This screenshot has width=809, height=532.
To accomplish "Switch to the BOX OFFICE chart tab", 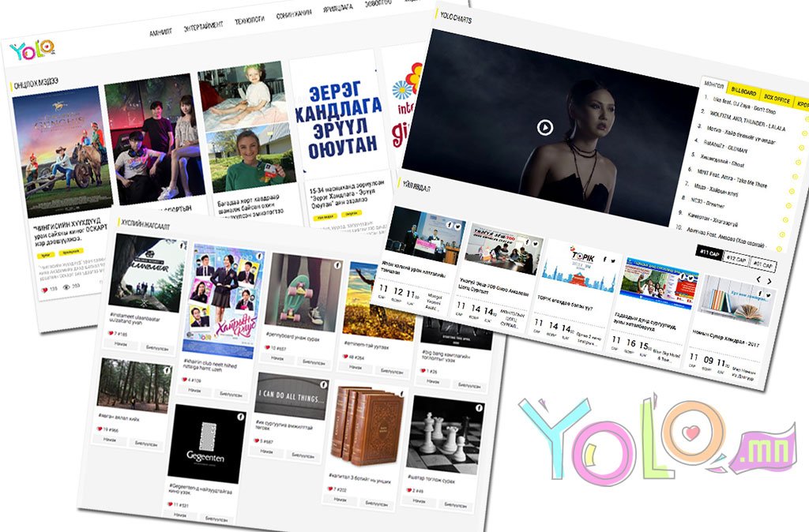I will tap(777, 99).
